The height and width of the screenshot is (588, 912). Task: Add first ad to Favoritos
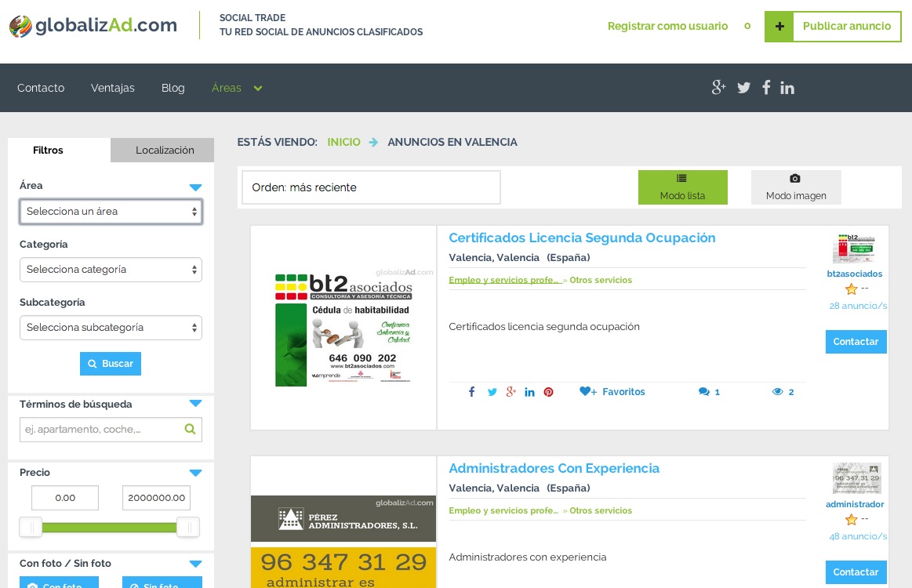[612, 392]
